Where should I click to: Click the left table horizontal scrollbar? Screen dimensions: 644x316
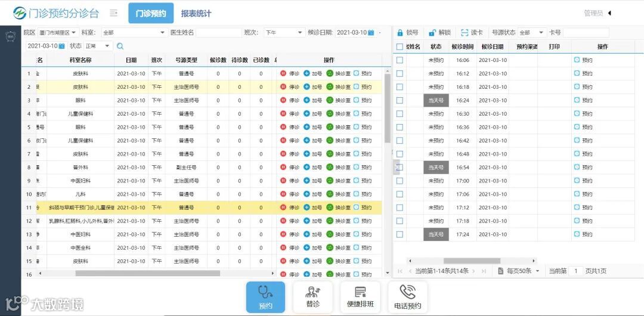[x=147, y=273]
